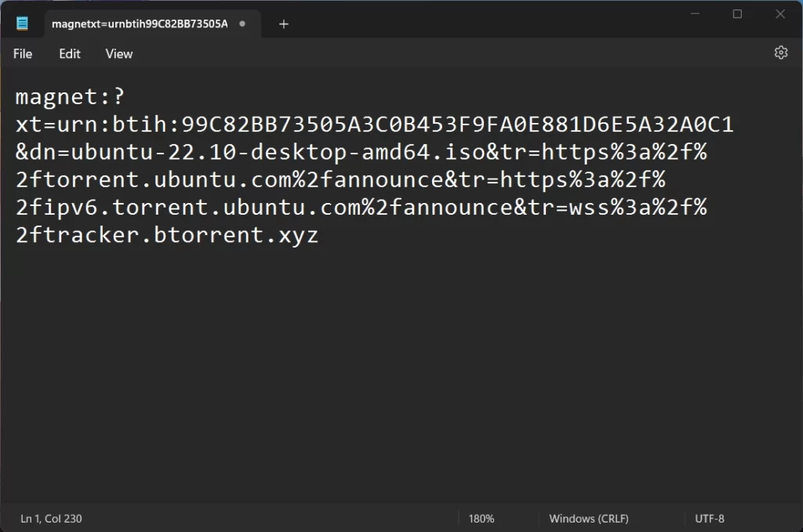Maximize the Notepad window
This screenshot has height=532, width=803.
point(737,14)
